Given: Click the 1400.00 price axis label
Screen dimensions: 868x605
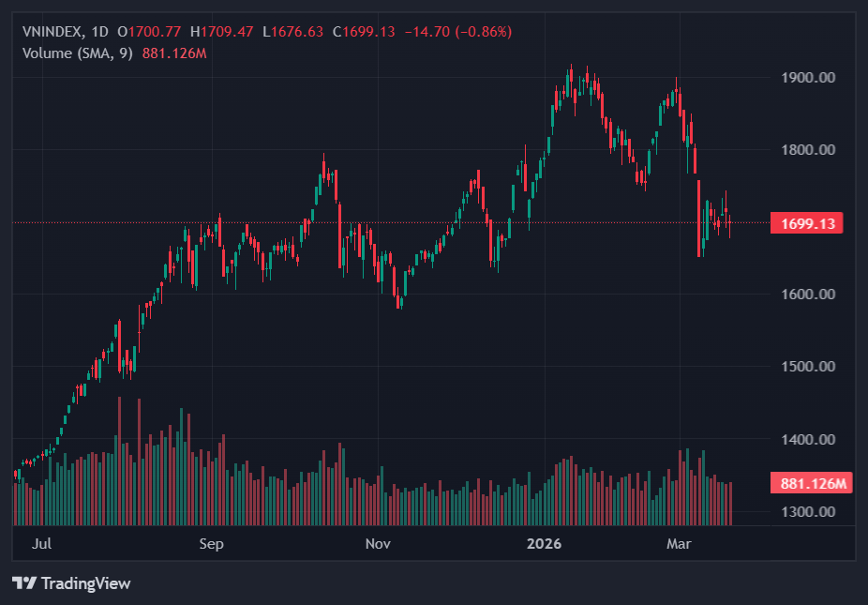Looking at the screenshot, I should (x=806, y=439).
